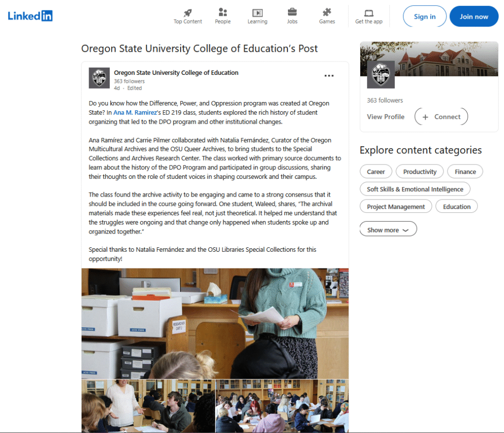Click the Join now button
504x433 pixels.
[473, 16]
